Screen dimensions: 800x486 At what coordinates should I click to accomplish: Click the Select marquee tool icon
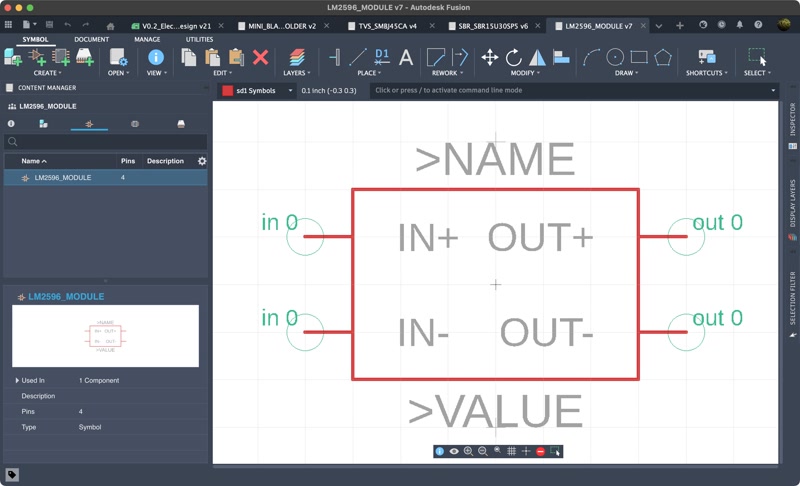(x=757, y=57)
